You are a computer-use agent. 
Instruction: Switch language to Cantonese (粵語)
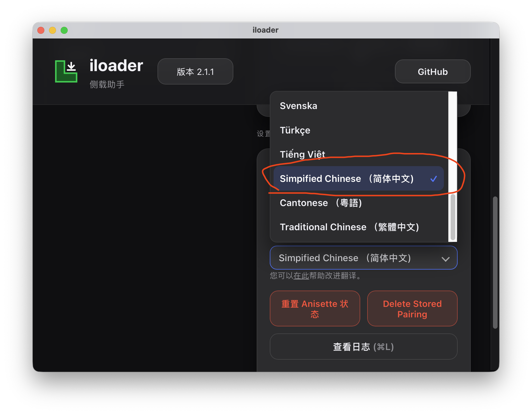tap(321, 203)
